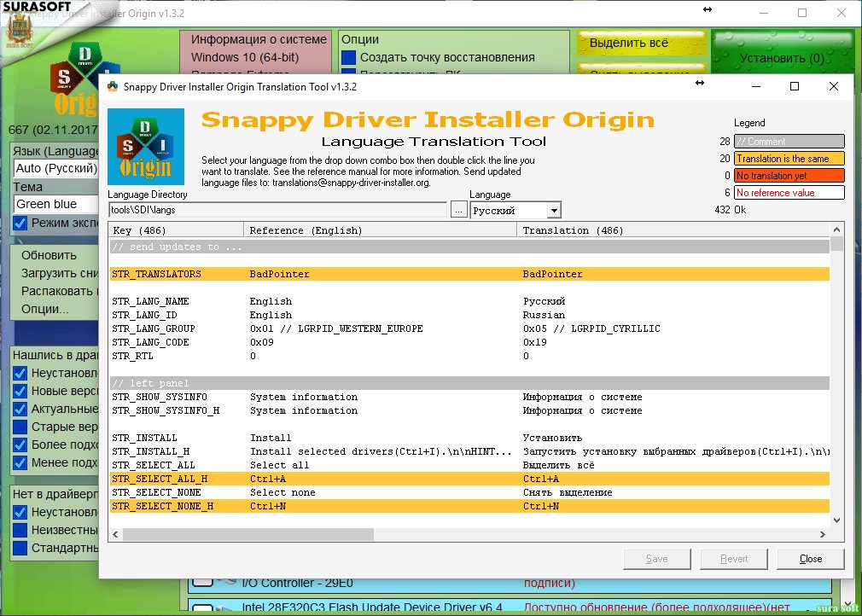Select the 'STR_LANG_NAME' key cell
This screenshot has width=862, height=616.
click(150, 302)
